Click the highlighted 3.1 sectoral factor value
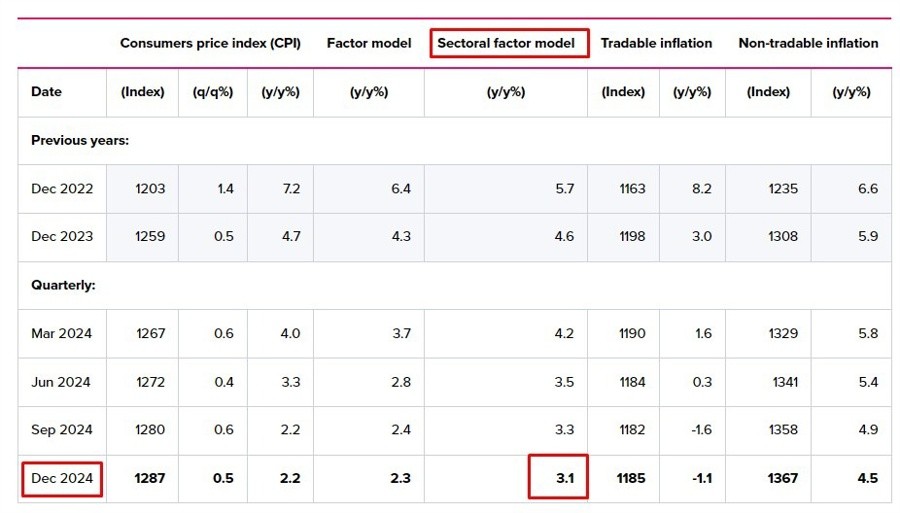This screenshot has width=900, height=513. tap(564, 478)
